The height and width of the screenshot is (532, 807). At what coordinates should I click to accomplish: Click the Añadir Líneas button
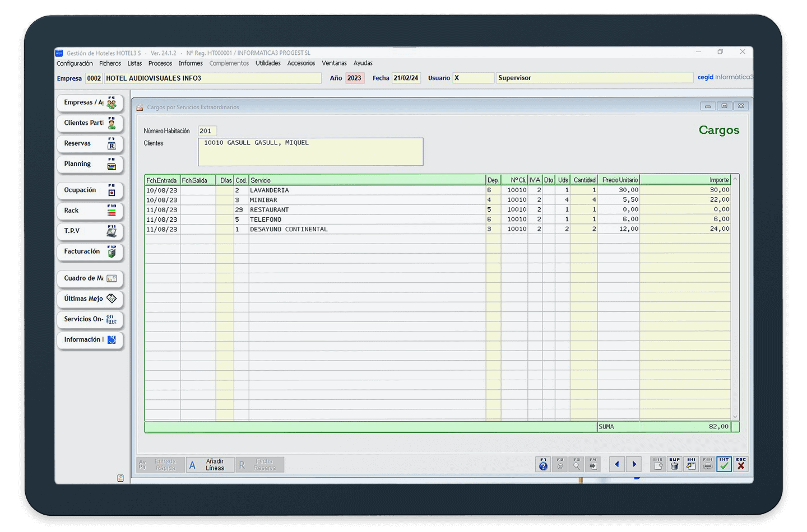point(210,465)
